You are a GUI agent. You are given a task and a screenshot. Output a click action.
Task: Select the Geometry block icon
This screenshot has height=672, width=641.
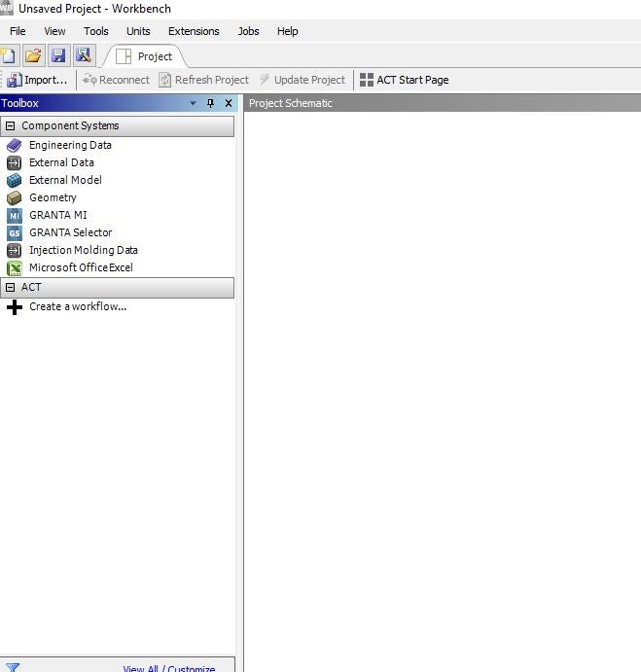pyautogui.click(x=15, y=198)
